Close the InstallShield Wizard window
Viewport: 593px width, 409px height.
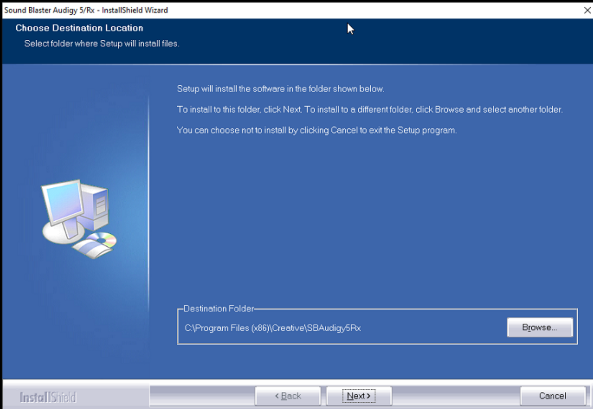pyautogui.click(x=587, y=10)
